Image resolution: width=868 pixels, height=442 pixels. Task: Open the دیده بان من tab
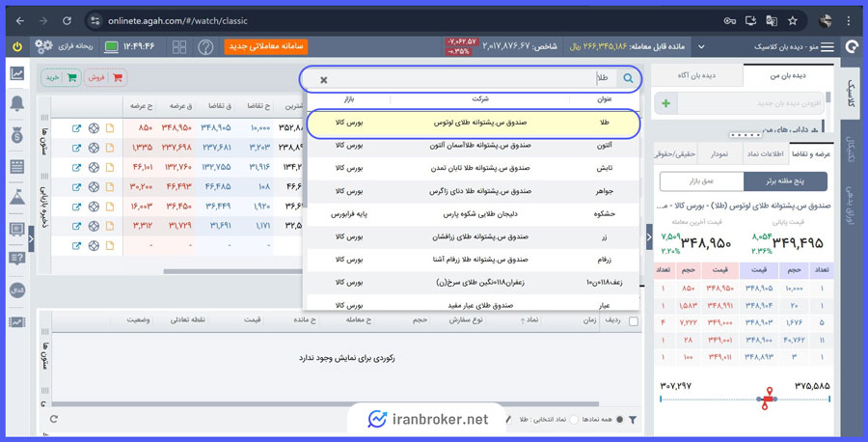[788, 76]
